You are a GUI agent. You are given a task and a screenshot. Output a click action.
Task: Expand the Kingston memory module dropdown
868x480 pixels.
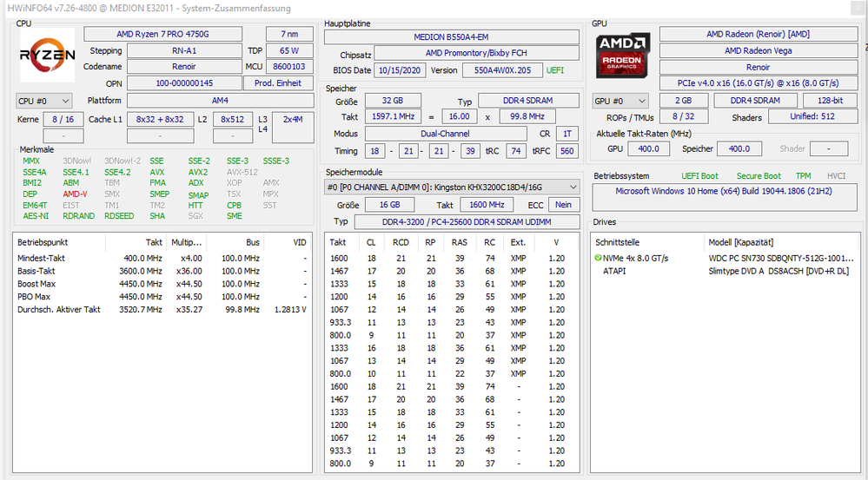571,187
